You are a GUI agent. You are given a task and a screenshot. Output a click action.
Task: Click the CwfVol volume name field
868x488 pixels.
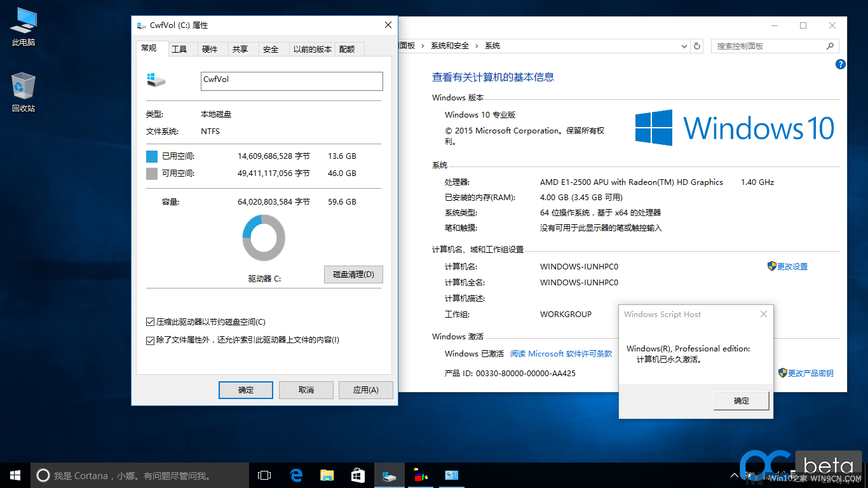coord(292,81)
